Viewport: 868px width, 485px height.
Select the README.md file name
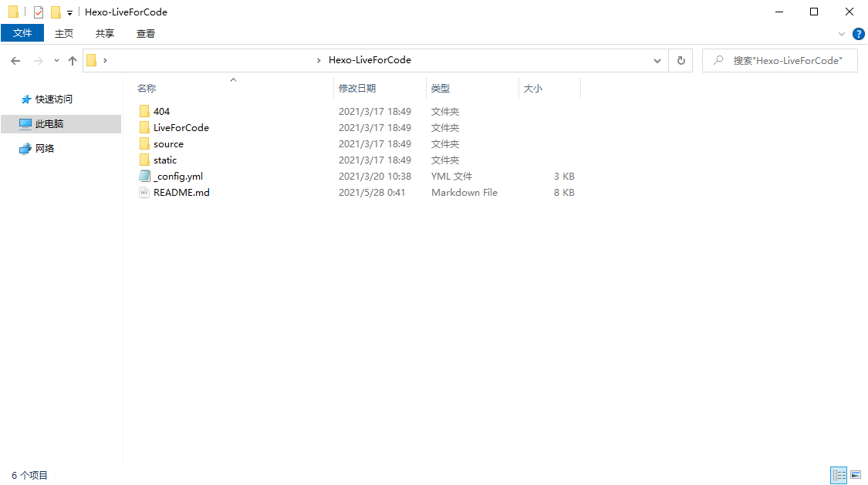(181, 193)
